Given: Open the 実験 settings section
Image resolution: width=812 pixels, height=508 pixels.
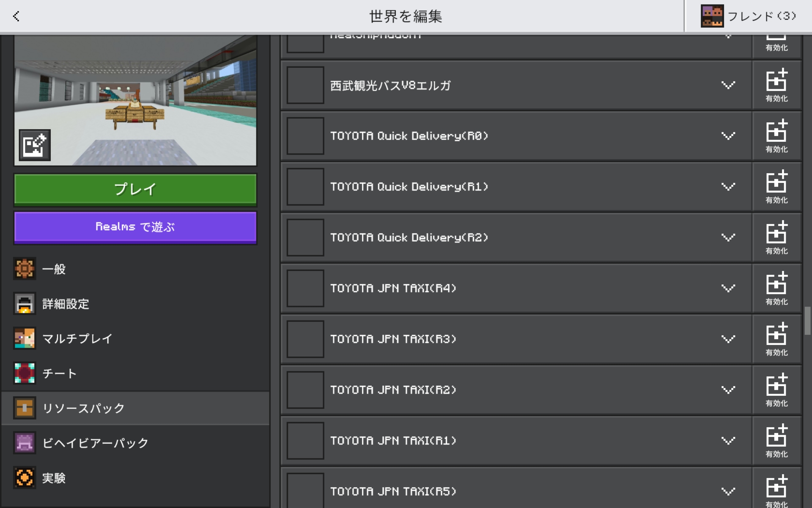Looking at the screenshot, I should click(x=54, y=478).
